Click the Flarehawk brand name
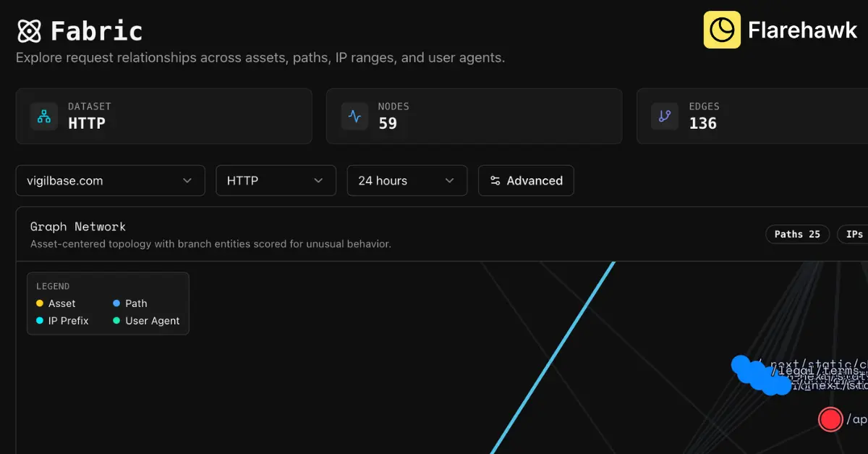Image resolution: width=868 pixels, height=454 pixels. 802,30
